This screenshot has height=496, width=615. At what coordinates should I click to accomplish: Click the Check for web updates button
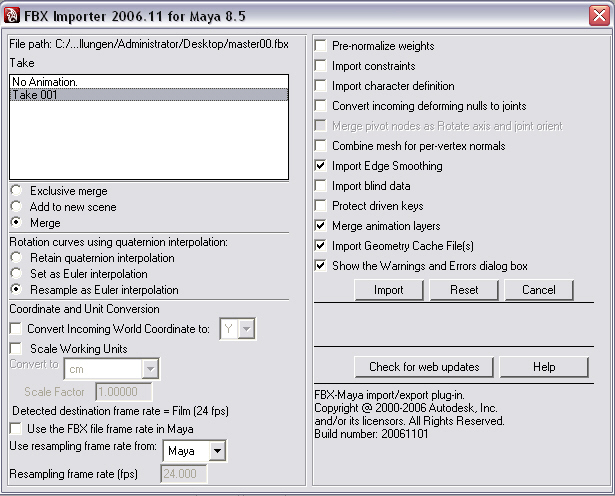[x=423, y=367]
